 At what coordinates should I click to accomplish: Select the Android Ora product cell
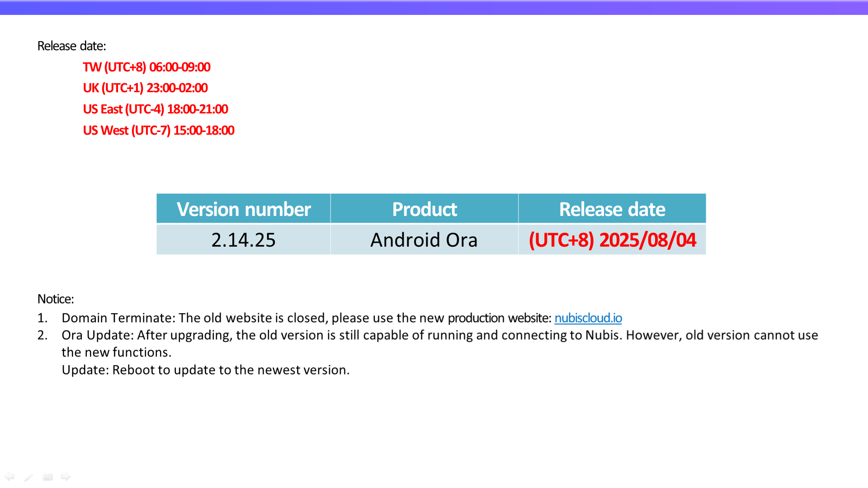[x=424, y=240]
